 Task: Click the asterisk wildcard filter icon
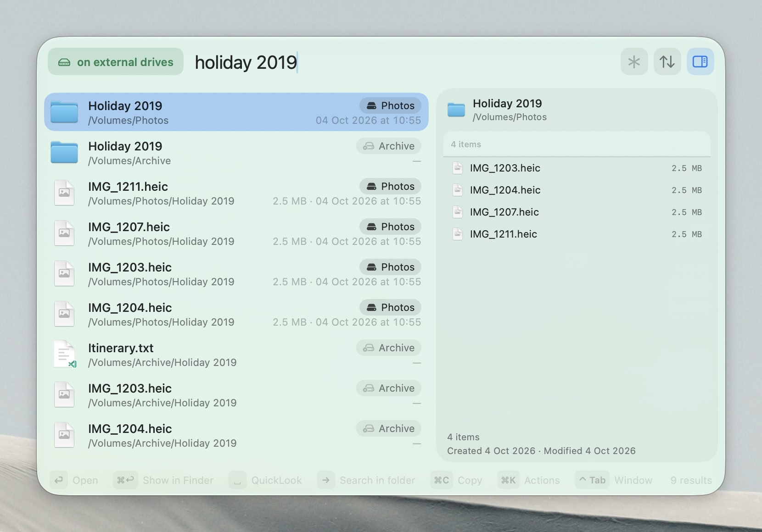(x=634, y=61)
